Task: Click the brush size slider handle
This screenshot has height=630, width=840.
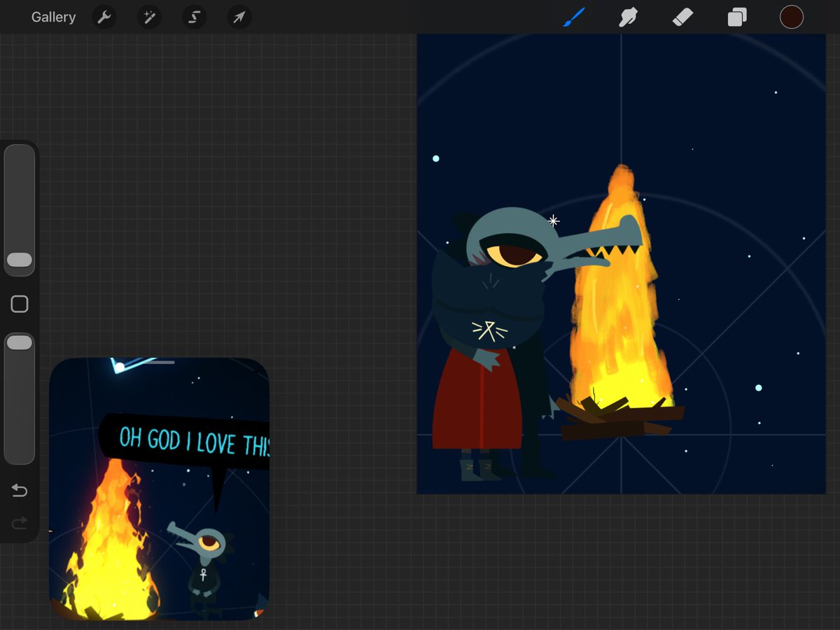Action: tap(20, 260)
